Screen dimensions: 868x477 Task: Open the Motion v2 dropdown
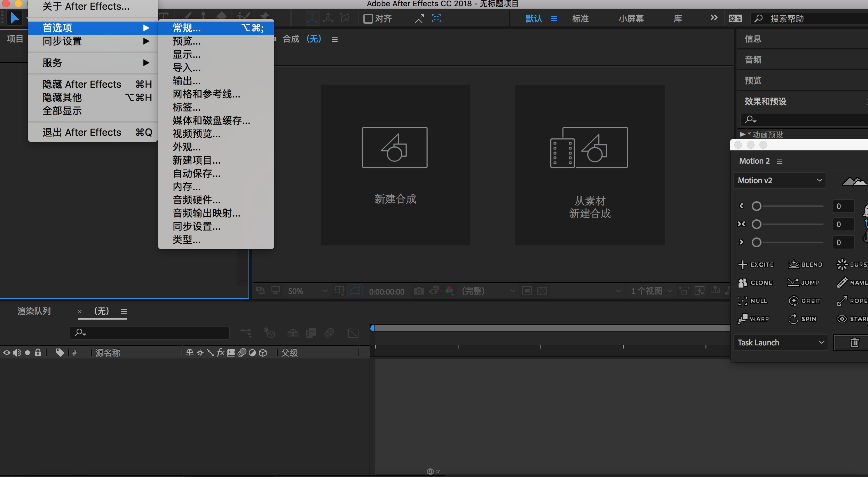click(x=780, y=180)
